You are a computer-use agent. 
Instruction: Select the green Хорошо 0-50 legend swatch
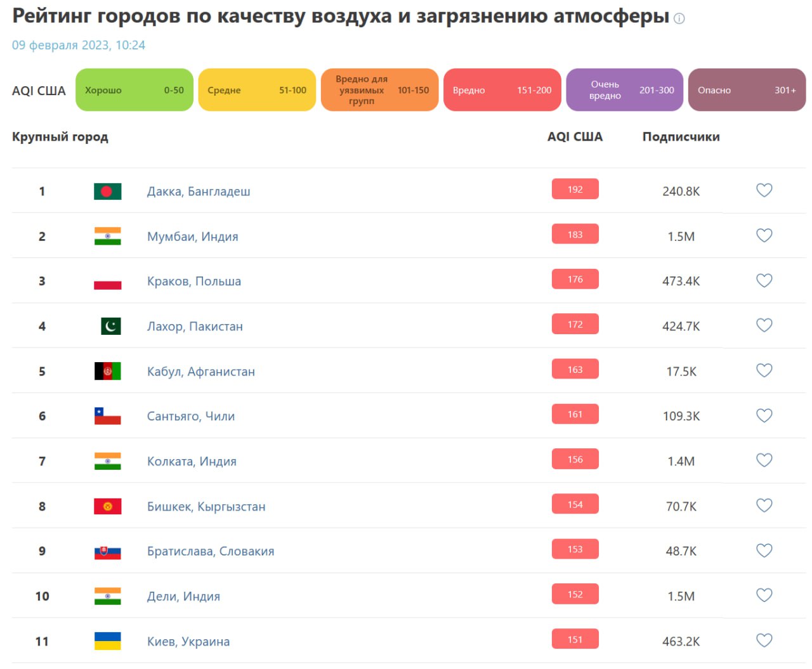134,90
